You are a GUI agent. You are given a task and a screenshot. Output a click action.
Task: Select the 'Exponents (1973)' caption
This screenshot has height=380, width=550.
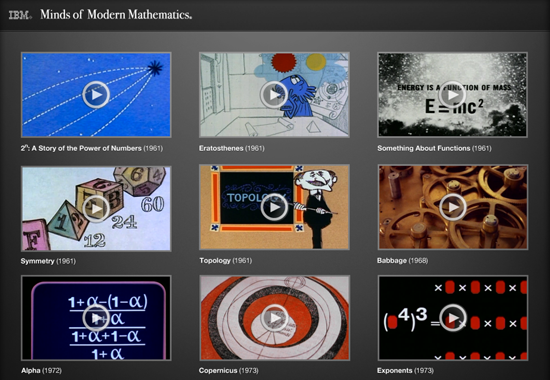[405, 370]
